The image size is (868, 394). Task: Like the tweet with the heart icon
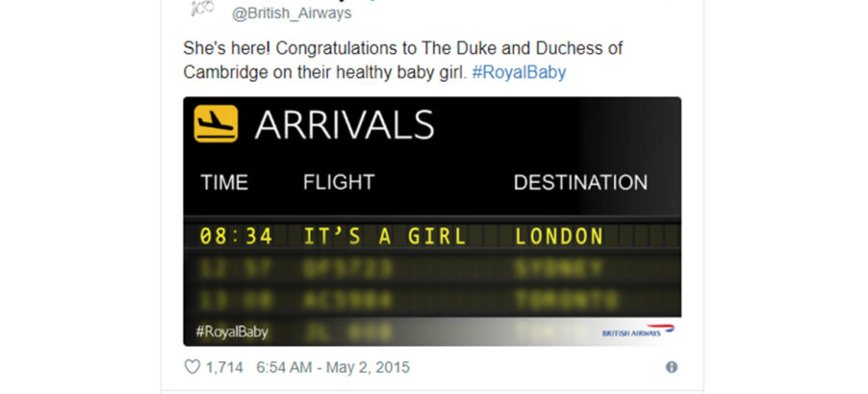[x=192, y=367]
